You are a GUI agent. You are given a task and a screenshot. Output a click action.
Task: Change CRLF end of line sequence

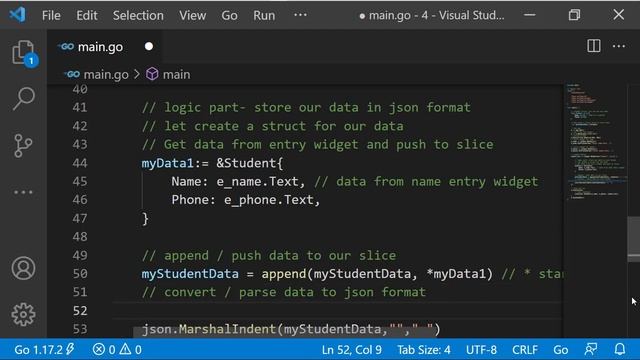(524, 349)
